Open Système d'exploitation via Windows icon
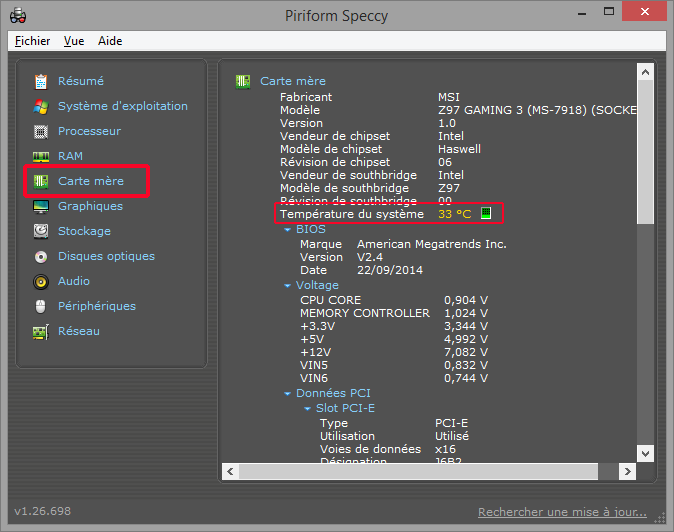 click(x=41, y=106)
